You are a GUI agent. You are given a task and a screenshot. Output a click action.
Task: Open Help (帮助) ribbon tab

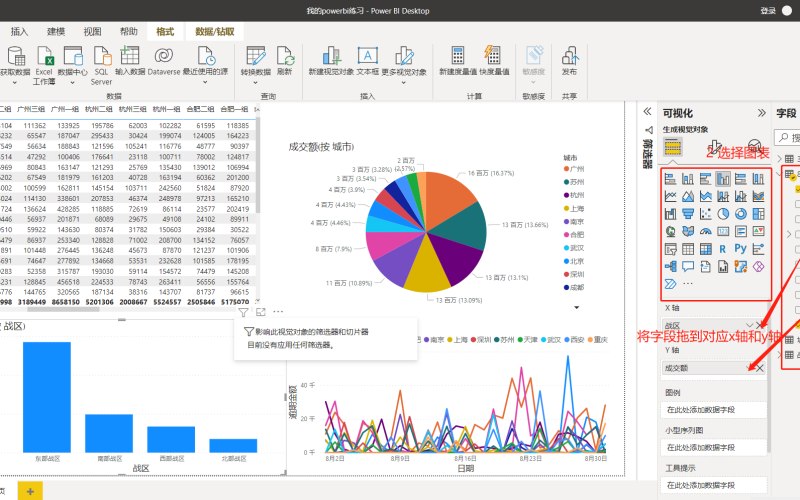pyautogui.click(x=129, y=32)
